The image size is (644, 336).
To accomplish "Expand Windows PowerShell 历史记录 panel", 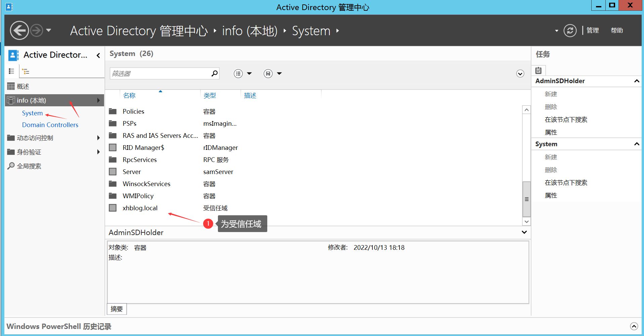I will click(x=634, y=326).
